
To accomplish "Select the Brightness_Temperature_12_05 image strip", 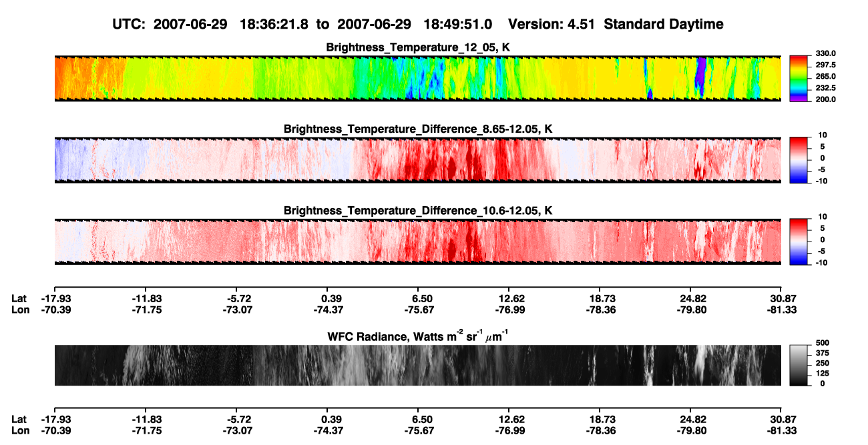I will click(x=417, y=79).
